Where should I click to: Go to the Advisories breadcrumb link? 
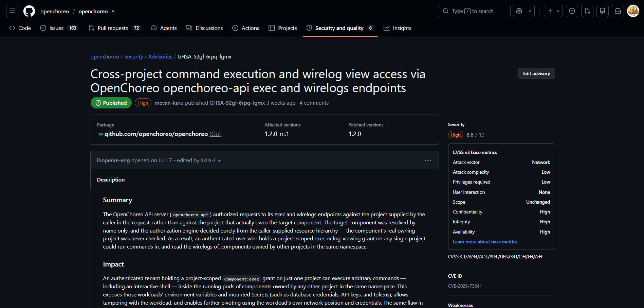[x=160, y=57]
